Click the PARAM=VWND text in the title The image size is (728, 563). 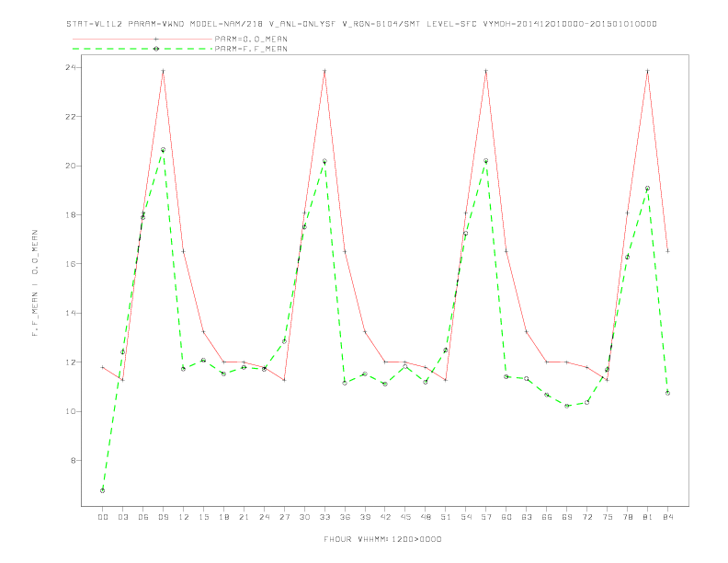(156, 24)
